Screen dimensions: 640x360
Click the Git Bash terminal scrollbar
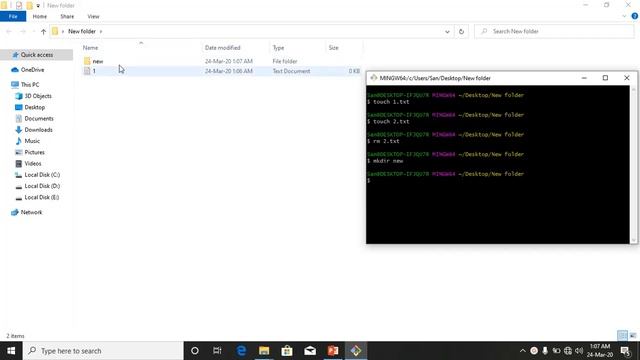(x=633, y=164)
